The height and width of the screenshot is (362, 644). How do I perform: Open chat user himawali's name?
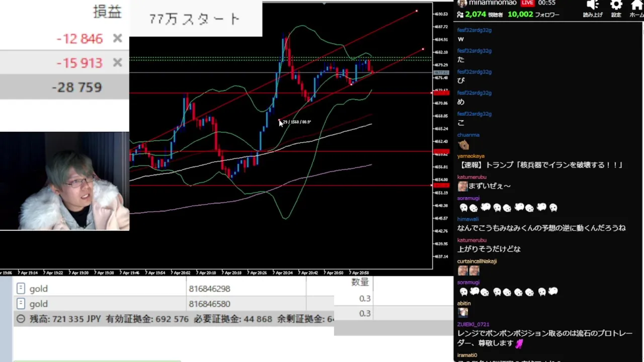(x=468, y=219)
